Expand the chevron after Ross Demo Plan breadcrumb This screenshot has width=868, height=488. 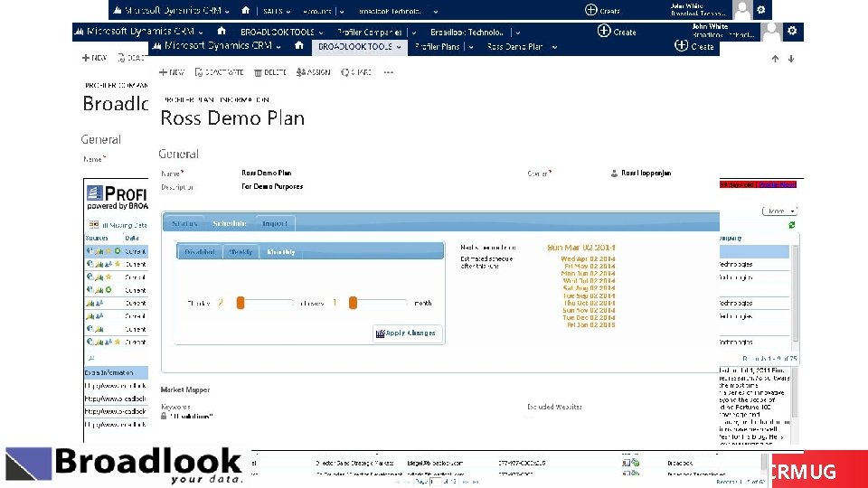click(554, 48)
